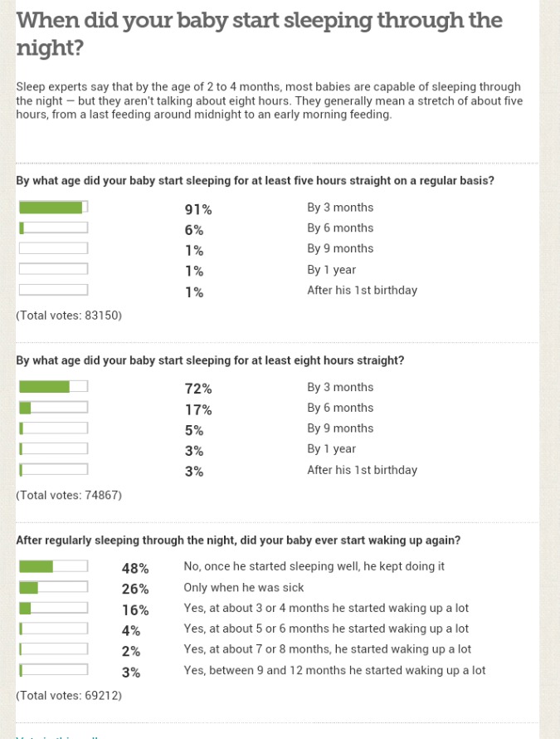Click 'Yes, at about 5 or 6 months' answer text
560x739 pixels.
click(x=326, y=629)
